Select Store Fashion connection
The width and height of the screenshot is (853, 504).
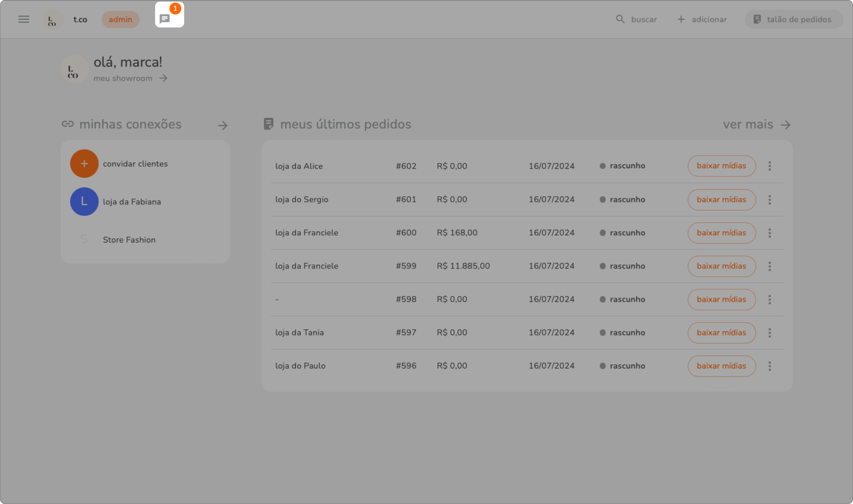click(x=129, y=239)
